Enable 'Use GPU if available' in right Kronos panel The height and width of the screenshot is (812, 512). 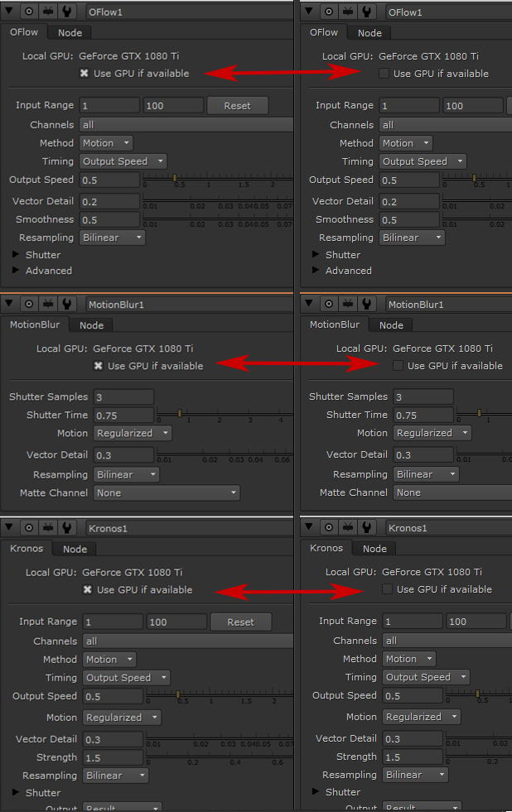[x=387, y=589]
